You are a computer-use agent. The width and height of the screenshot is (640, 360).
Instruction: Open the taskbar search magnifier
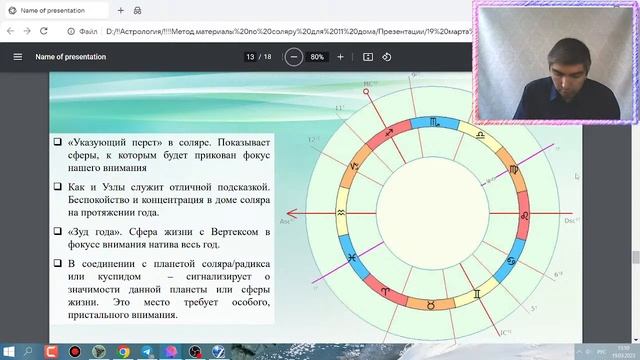(28, 351)
